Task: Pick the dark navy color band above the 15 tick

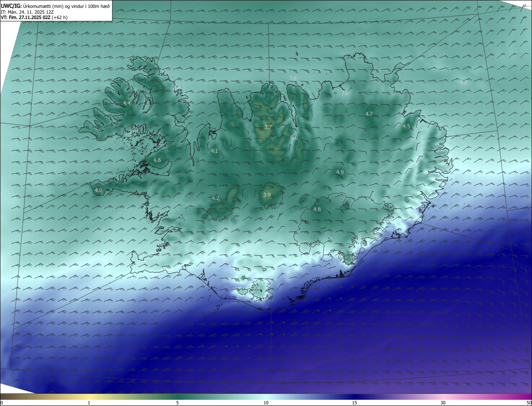Action: (355, 396)
